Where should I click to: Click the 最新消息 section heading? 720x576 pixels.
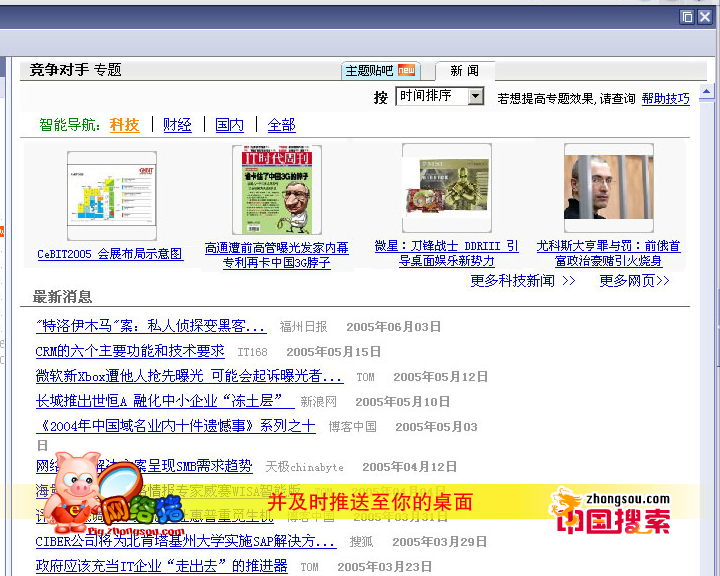coord(62,297)
